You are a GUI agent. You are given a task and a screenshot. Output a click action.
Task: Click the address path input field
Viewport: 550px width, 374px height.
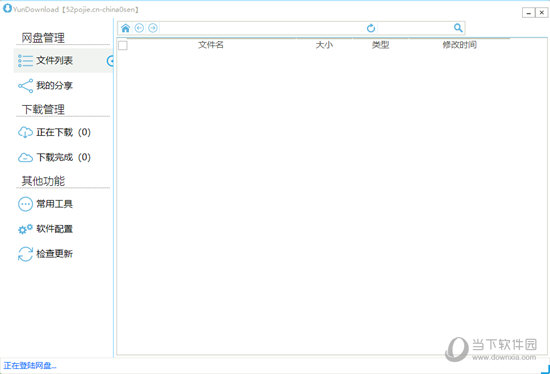tap(262, 28)
